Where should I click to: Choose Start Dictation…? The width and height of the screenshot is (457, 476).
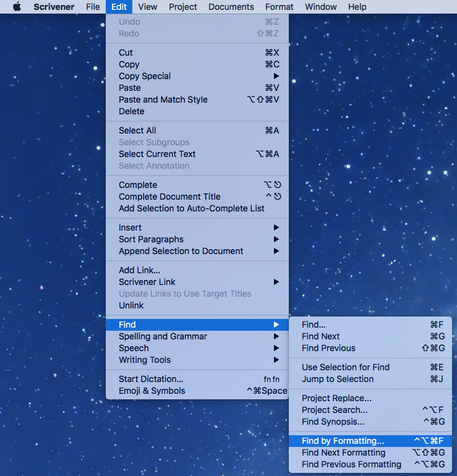click(x=197, y=379)
